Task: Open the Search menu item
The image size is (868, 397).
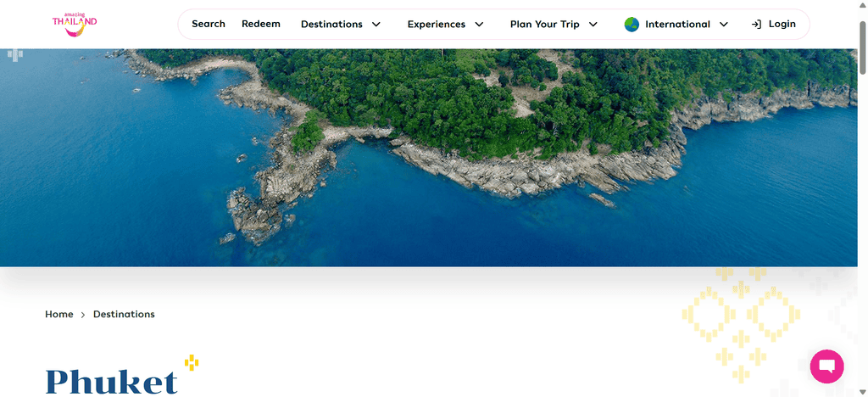Action: point(209,24)
